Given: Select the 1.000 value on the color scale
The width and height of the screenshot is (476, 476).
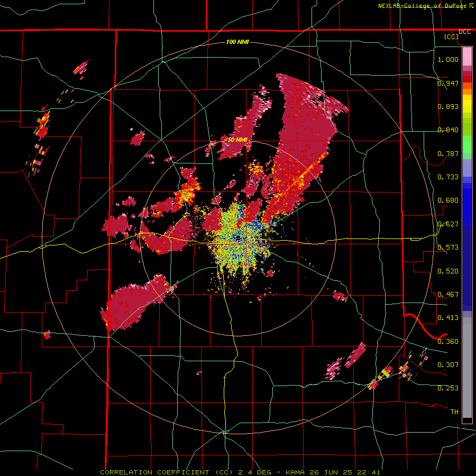Looking at the screenshot, I should [x=448, y=59].
